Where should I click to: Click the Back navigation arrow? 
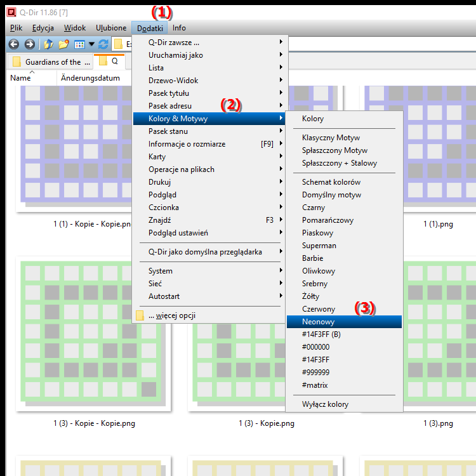pos(14,44)
